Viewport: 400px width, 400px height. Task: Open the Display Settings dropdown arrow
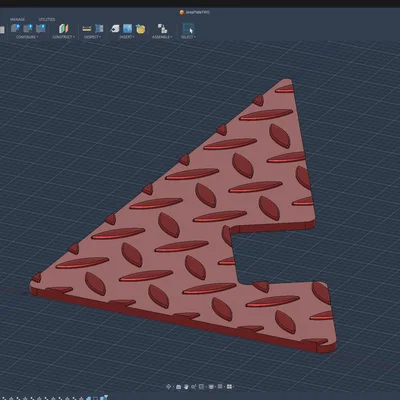[x=215, y=387]
